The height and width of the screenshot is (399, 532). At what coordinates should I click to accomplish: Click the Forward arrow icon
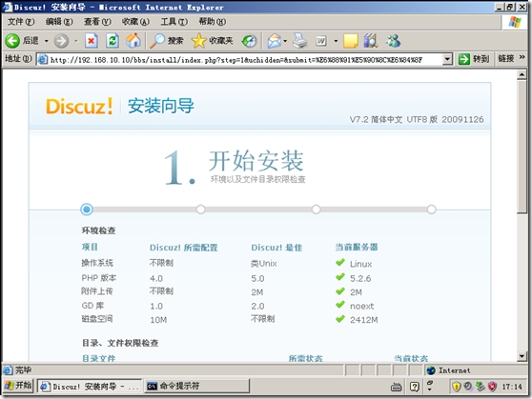[61, 41]
